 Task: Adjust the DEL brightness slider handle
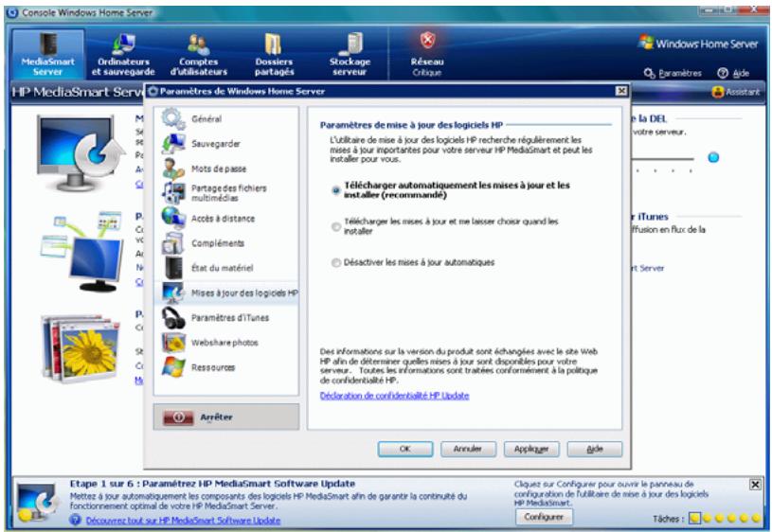click(x=713, y=157)
